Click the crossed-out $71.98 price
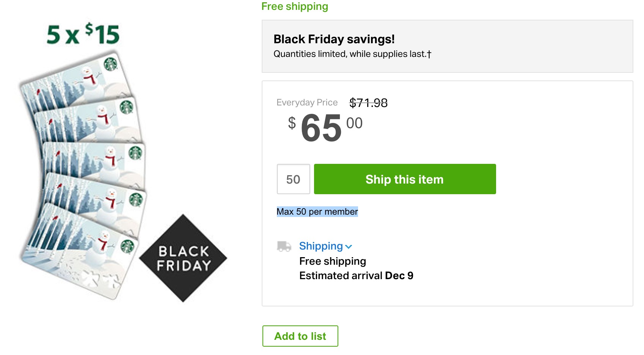The width and height of the screenshot is (644, 355). coord(368,103)
